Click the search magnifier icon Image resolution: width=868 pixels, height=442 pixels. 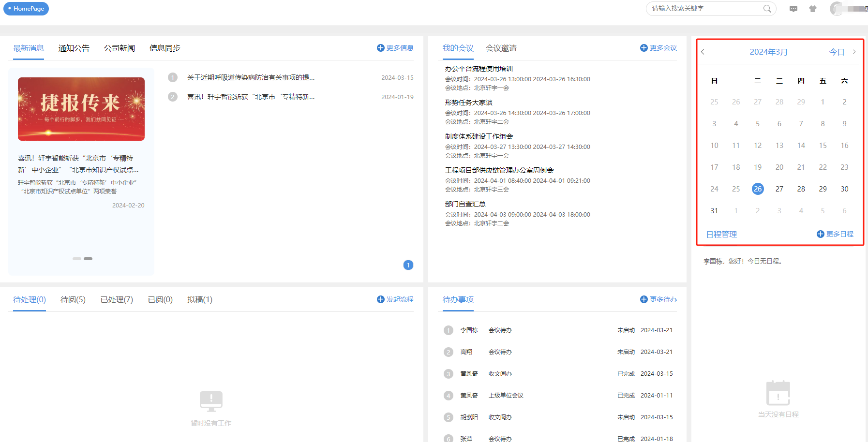pos(767,9)
